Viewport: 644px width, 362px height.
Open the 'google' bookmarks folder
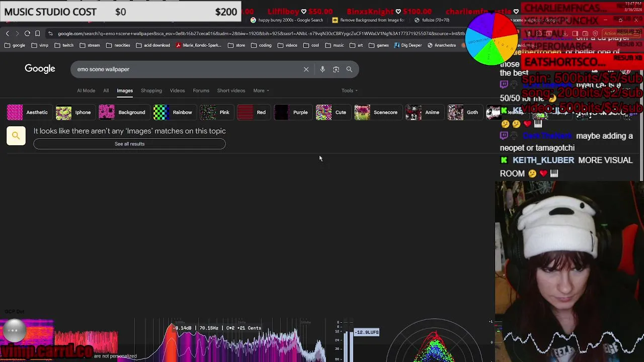point(15,45)
